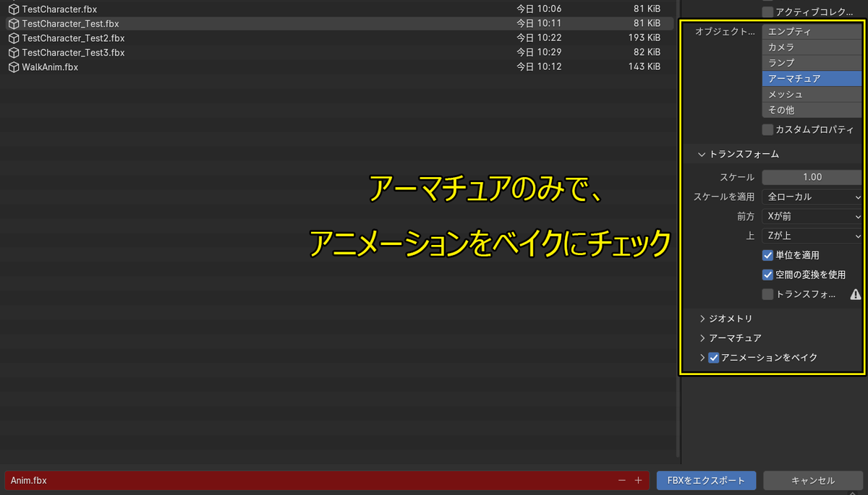Toggle the その他 object type
This screenshot has width=868, height=495.
[812, 110]
